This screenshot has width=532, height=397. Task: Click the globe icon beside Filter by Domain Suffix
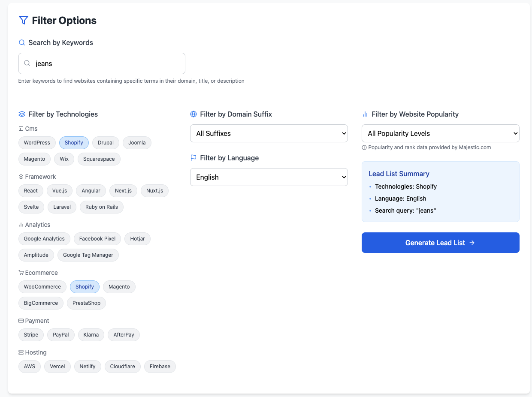pos(193,114)
